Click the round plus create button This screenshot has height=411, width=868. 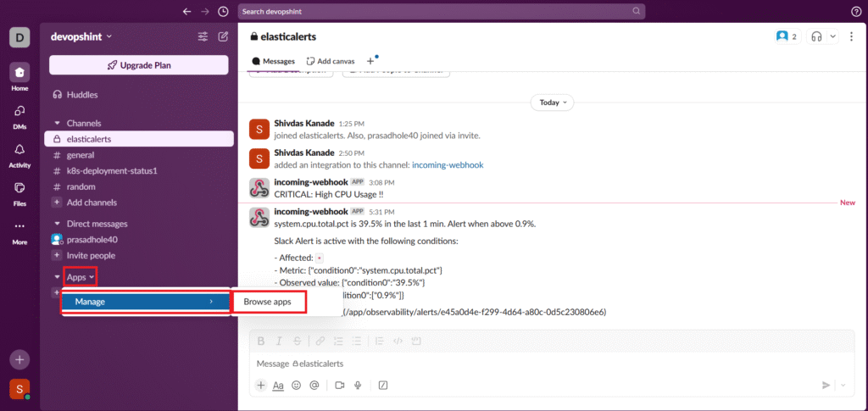[19, 359]
